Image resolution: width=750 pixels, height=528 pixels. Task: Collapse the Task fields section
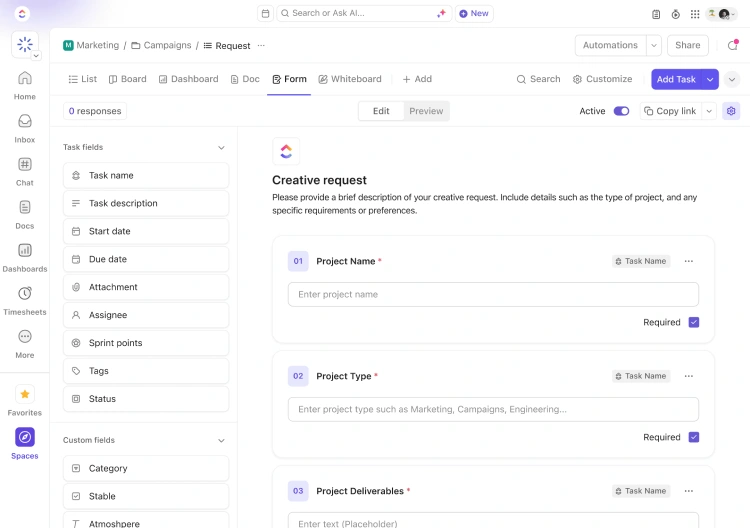pyautogui.click(x=221, y=147)
